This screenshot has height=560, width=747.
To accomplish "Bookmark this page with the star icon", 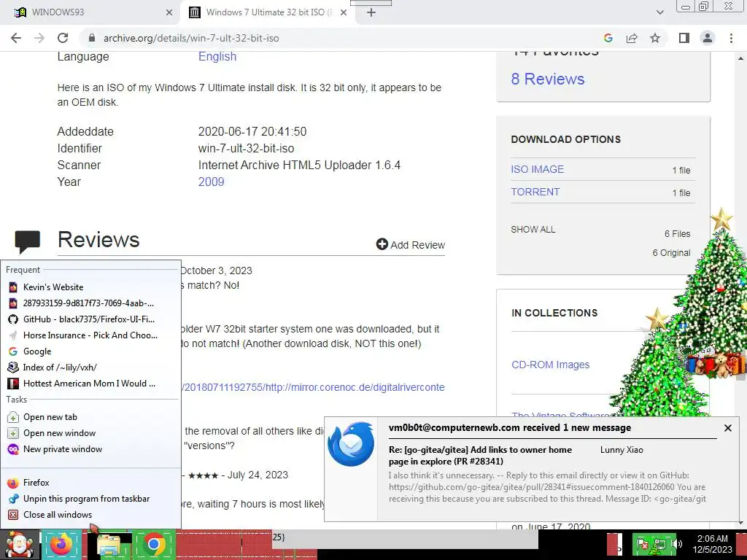I will 655,38.
